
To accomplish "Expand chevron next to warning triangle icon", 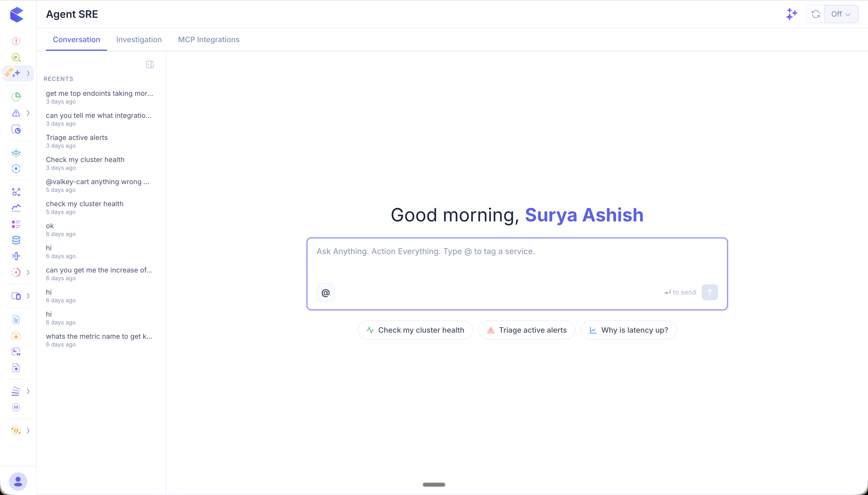I will point(28,113).
